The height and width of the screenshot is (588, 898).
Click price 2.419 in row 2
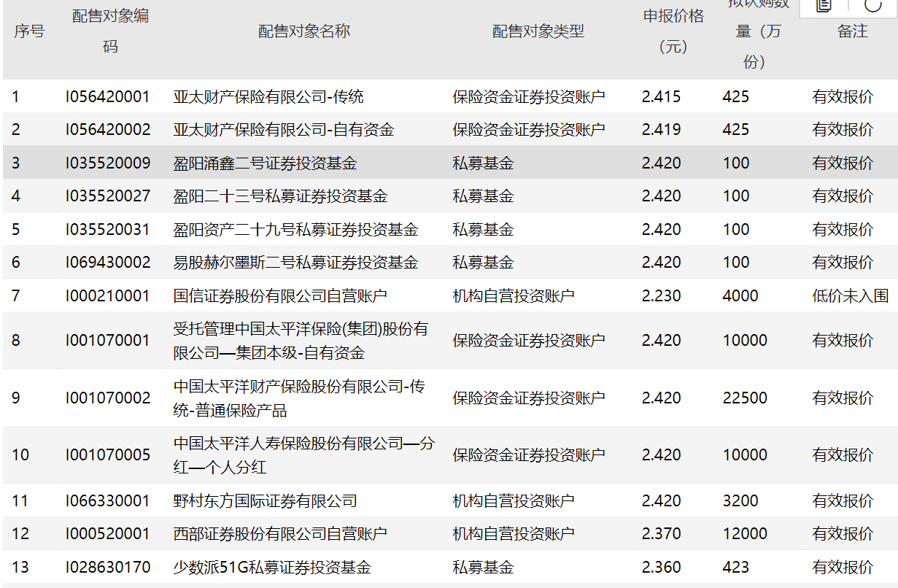point(661,129)
